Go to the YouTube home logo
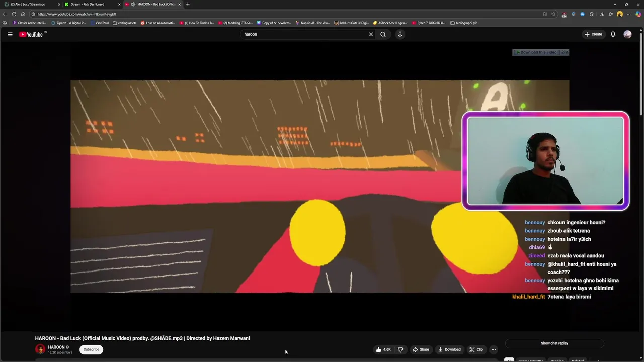Image resolution: width=644 pixels, height=362 pixels. (x=32, y=34)
